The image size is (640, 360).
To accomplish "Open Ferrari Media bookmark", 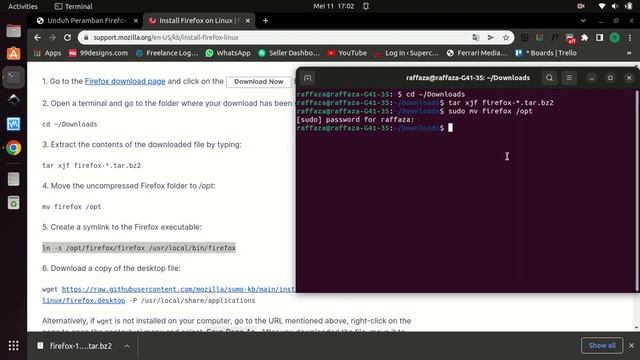I will (x=477, y=53).
